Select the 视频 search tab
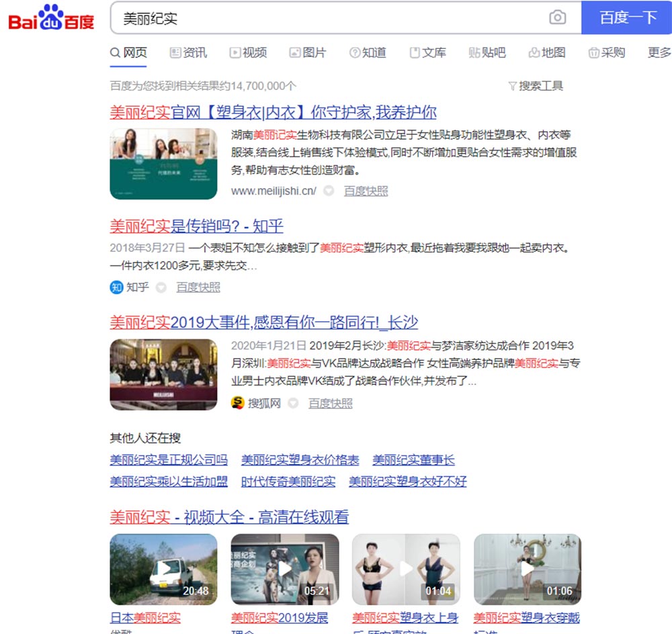Screen dimensions: 672x634 (x=248, y=52)
